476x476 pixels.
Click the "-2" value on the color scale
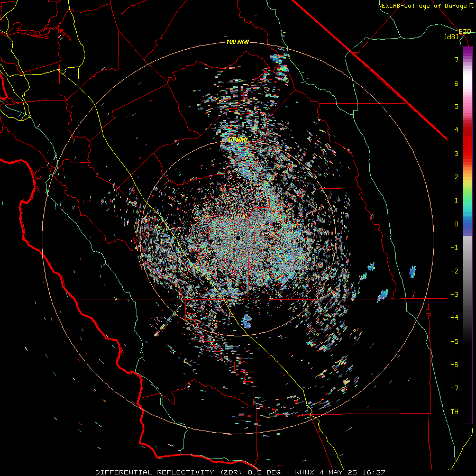(454, 271)
